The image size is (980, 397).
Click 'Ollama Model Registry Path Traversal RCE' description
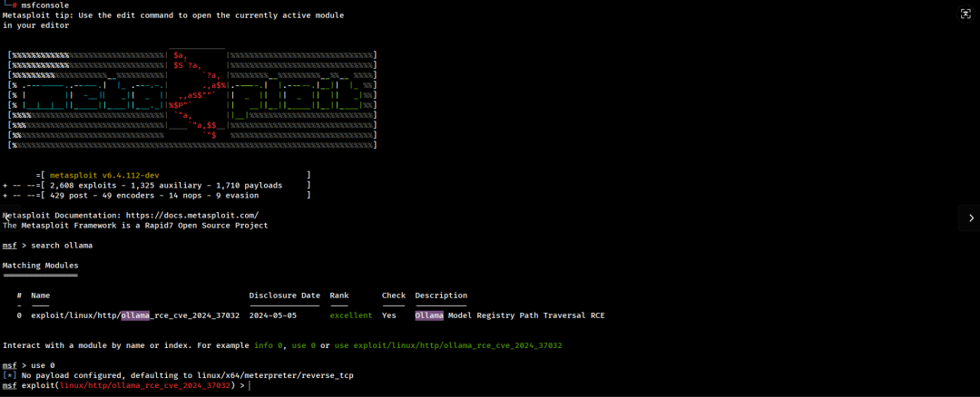point(509,315)
